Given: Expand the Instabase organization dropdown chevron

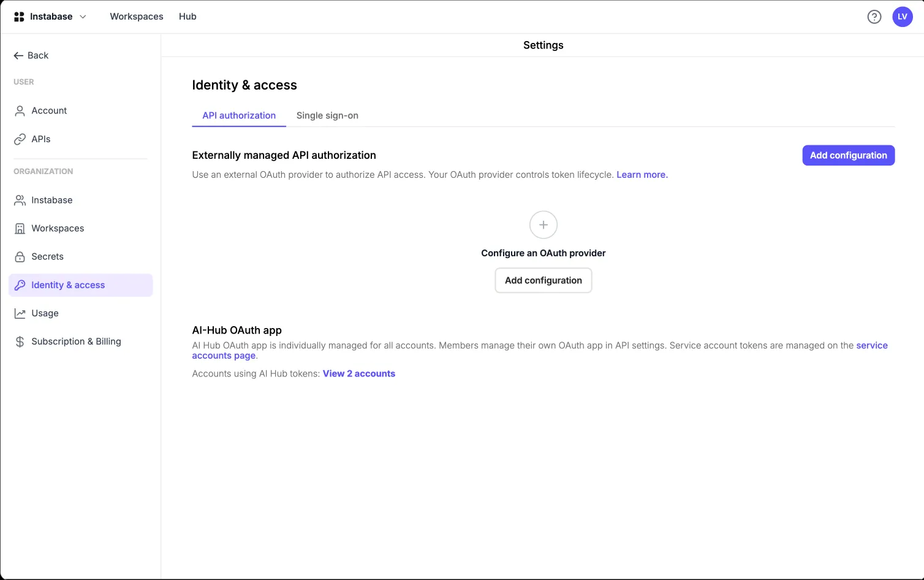Looking at the screenshot, I should (83, 17).
